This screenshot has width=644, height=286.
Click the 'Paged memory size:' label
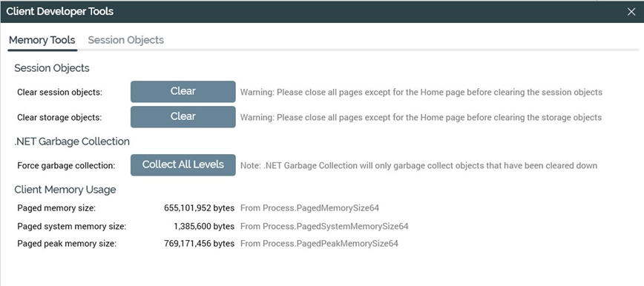(x=56, y=208)
